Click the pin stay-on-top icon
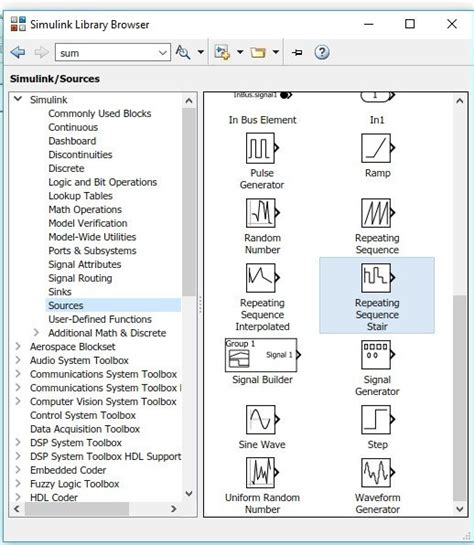474x545 pixels. 297,52
